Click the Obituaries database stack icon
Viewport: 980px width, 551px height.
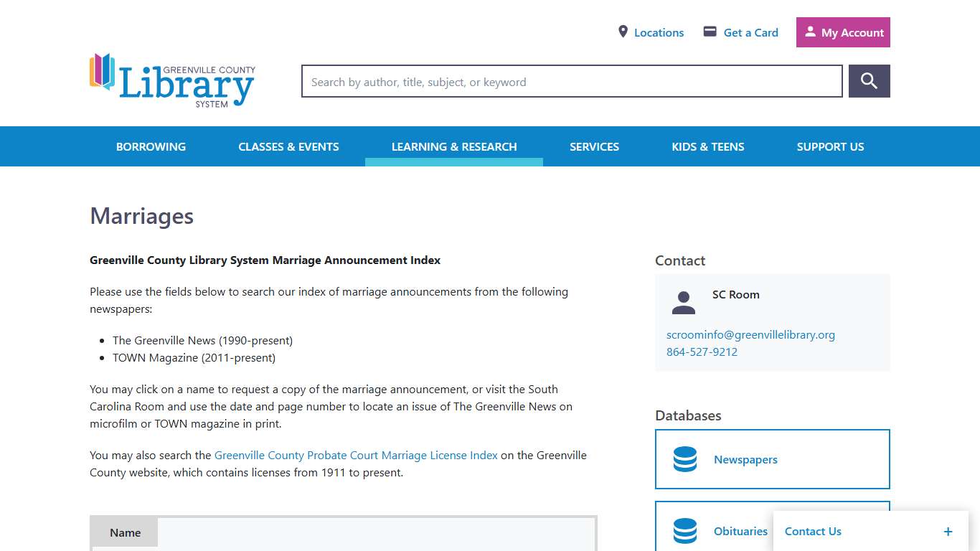pos(685,531)
